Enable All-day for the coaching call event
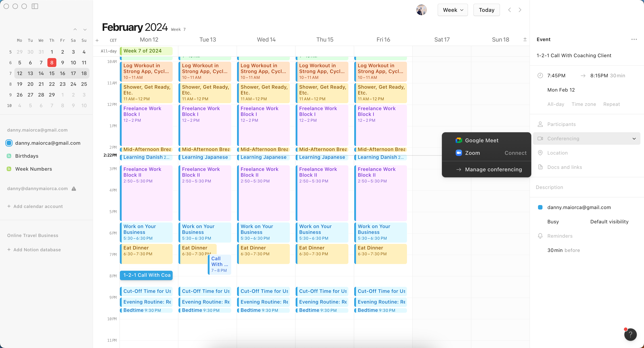This screenshot has width=644, height=348. (x=555, y=104)
